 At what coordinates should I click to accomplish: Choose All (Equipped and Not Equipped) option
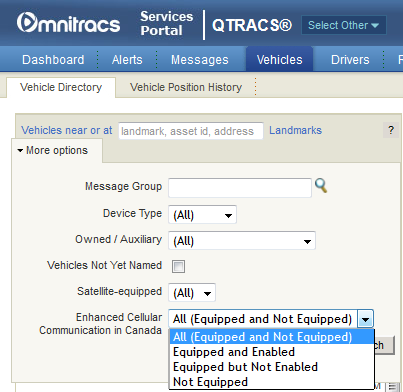pyautogui.click(x=272, y=337)
